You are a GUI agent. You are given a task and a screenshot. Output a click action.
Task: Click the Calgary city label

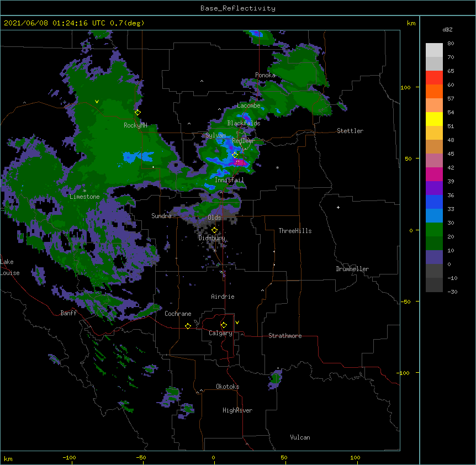(x=221, y=333)
